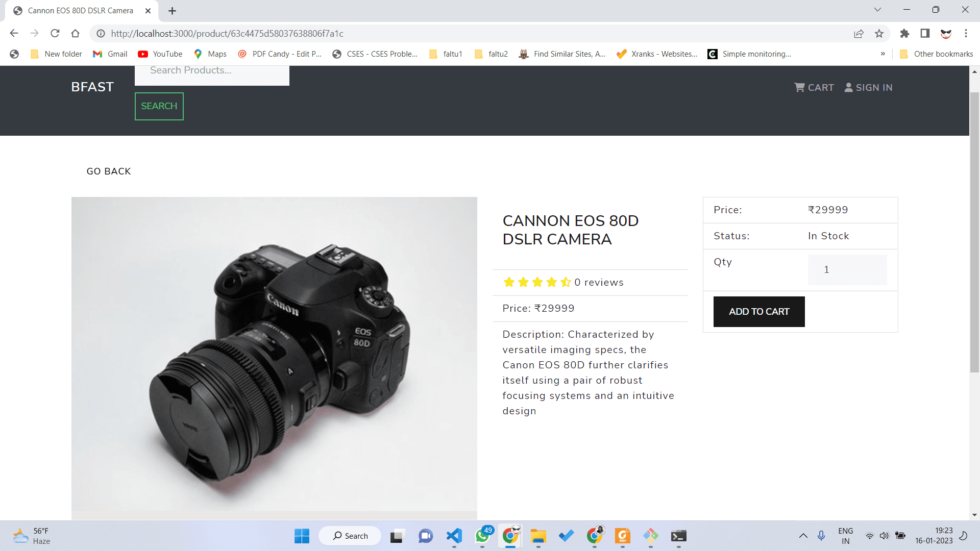980x551 pixels.
Task: Open a new browser tab
Action: coord(173,11)
